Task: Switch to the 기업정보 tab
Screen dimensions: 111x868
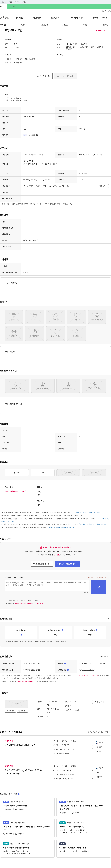Action: pyautogui.click(x=106, y=25)
